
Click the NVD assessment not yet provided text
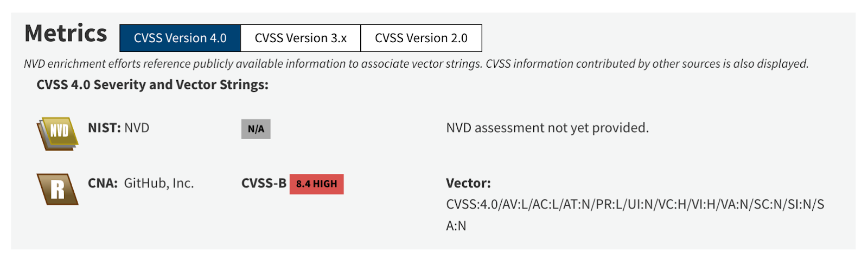[547, 128]
